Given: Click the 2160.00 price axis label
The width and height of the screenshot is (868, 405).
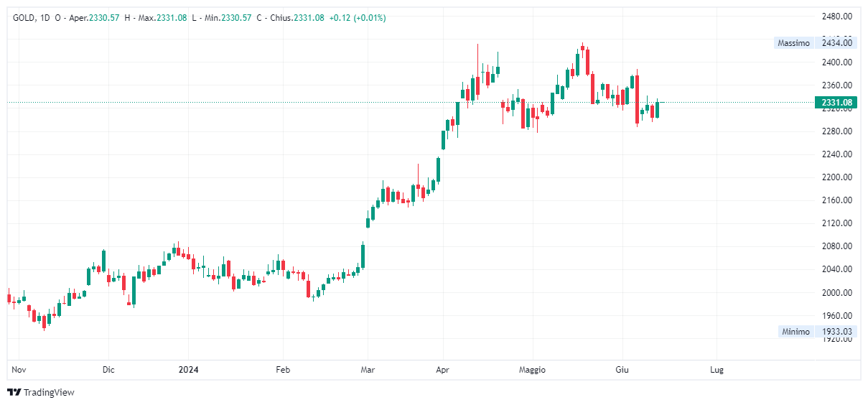Looking at the screenshot, I should 837,200.
